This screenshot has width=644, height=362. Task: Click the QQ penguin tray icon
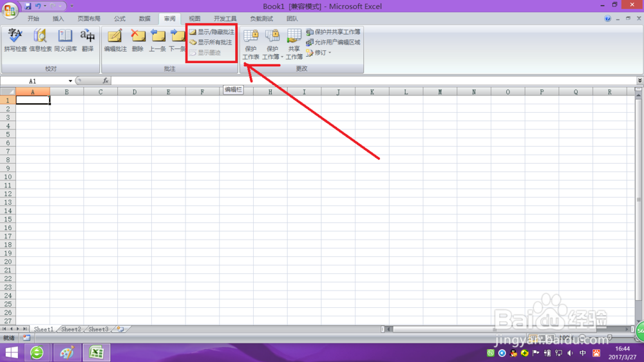click(x=513, y=353)
